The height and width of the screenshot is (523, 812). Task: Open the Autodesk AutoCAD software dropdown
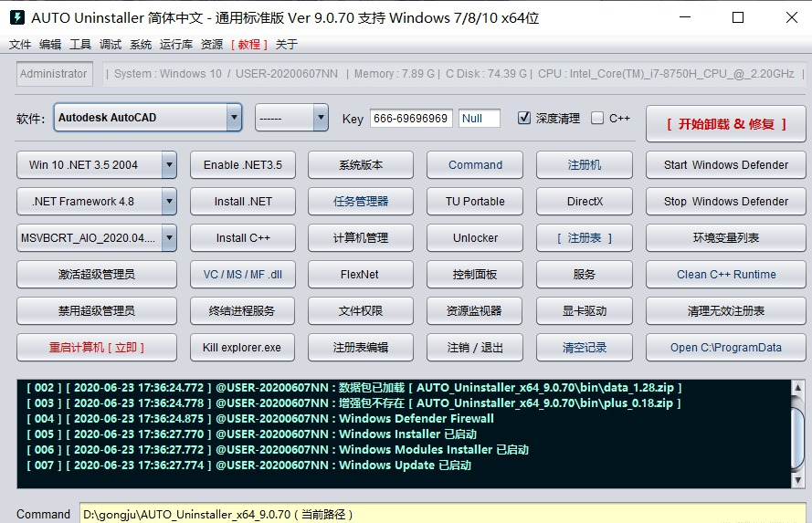[x=148, y=118]
